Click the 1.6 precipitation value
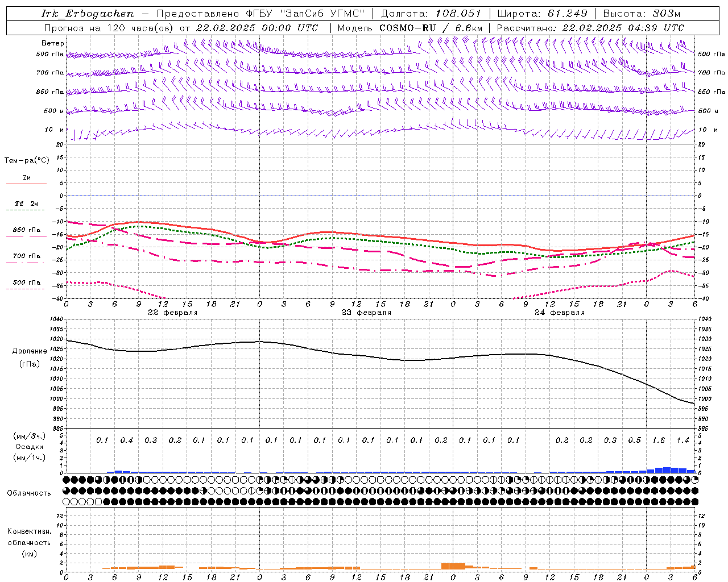Viewport: 728px width, 582px height. pyautogui.click(x=659, y=440)
